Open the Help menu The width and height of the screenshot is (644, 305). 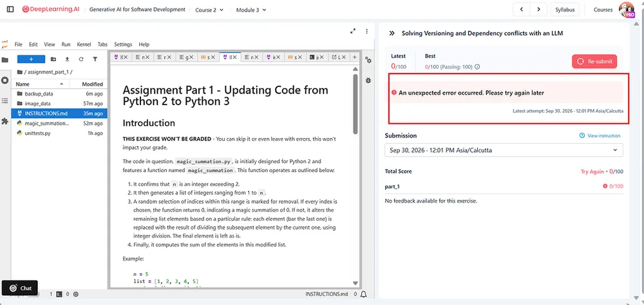tap(144, 44)
